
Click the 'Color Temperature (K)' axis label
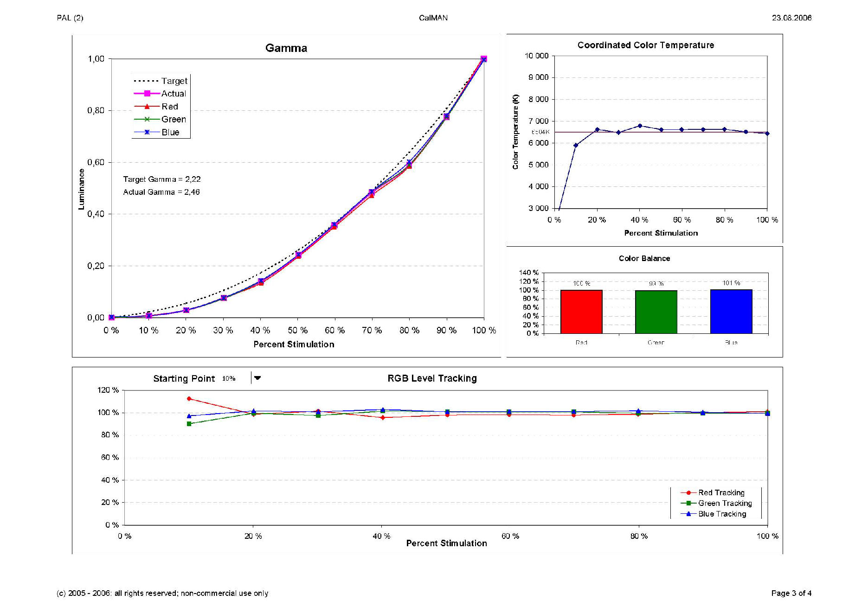515,132
